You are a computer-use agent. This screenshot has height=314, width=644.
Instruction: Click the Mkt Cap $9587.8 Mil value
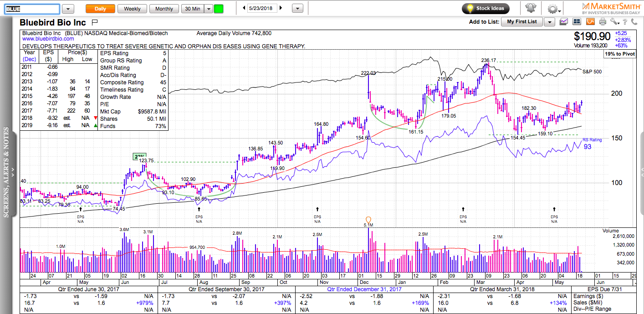click(x=153, y=112)
